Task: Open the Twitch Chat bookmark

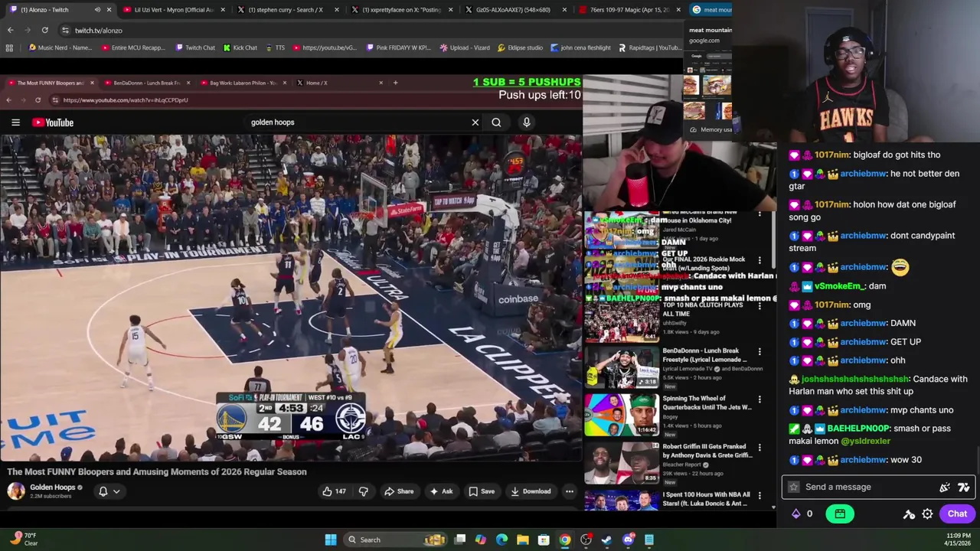Action: point(195,47)
